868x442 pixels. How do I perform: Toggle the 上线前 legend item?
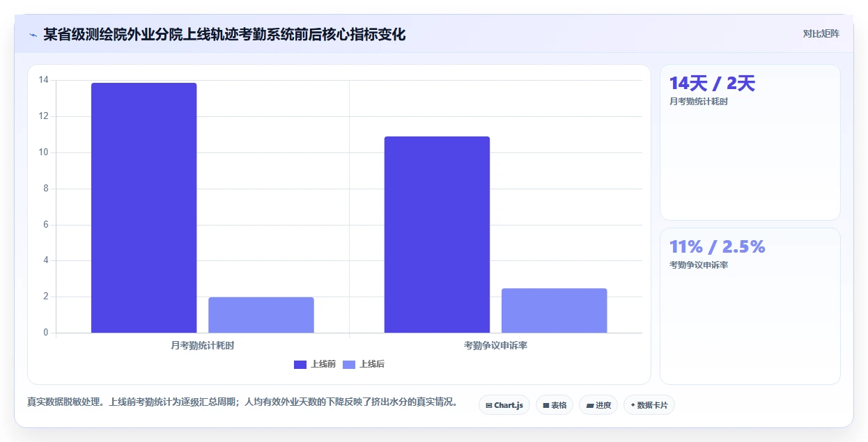pyautogui.click(x=315, y=364)
